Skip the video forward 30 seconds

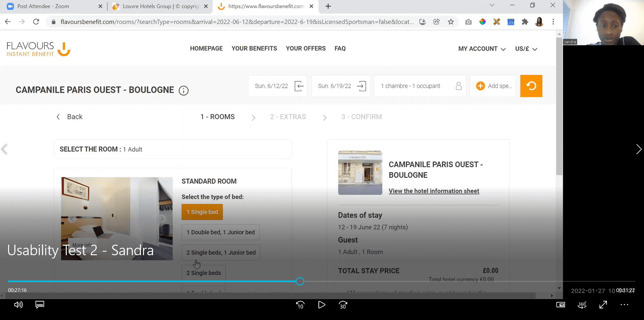click(343, 305)
